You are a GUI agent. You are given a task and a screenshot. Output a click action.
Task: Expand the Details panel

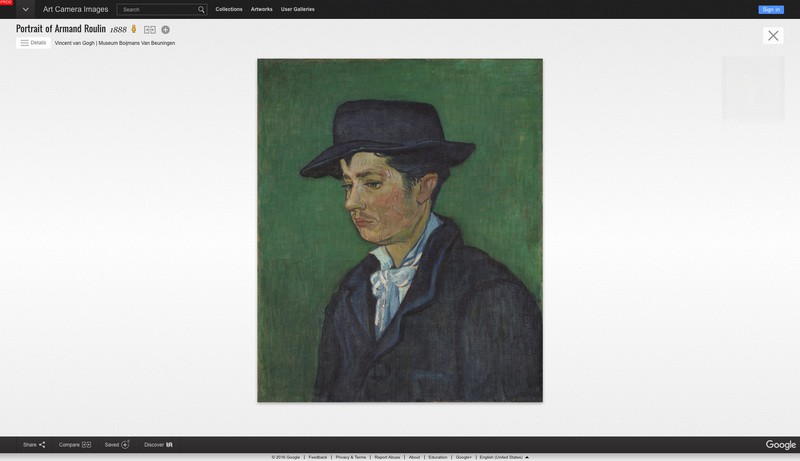(x=33, y=43)
